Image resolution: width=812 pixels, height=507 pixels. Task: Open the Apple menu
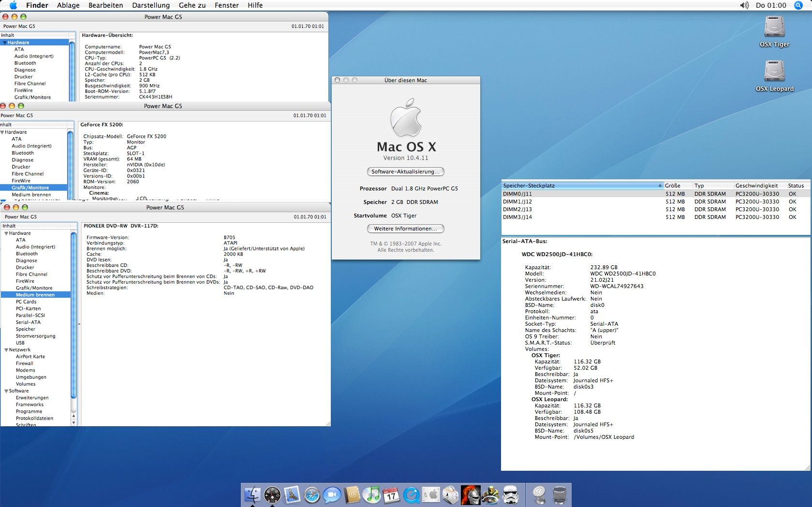click(x=13, y=5)
